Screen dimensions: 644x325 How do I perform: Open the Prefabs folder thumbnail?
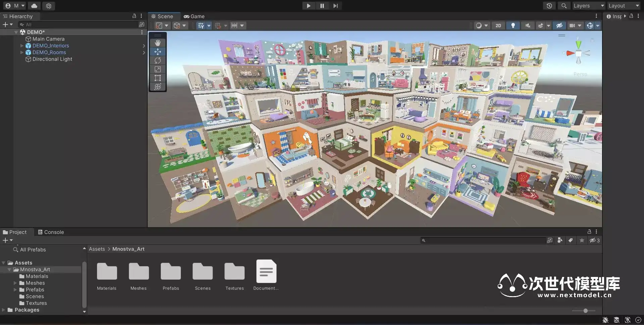pyautogui.click(x=171, y=272)
